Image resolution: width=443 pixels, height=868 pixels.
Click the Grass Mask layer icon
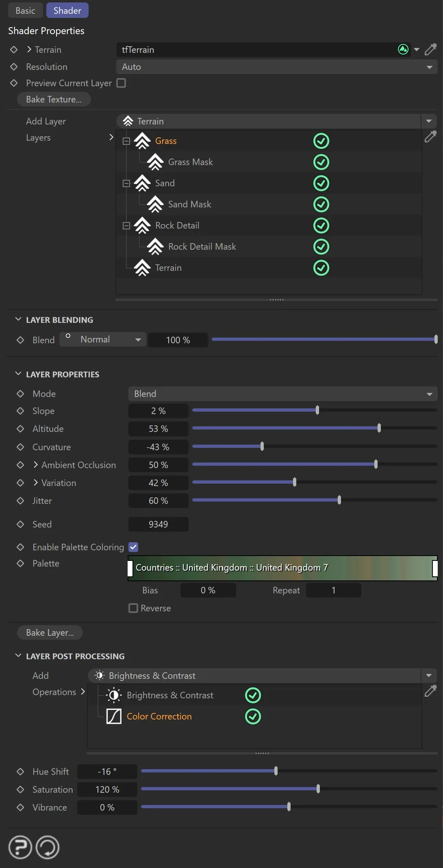pyautogui.click(x=155, y=162)
